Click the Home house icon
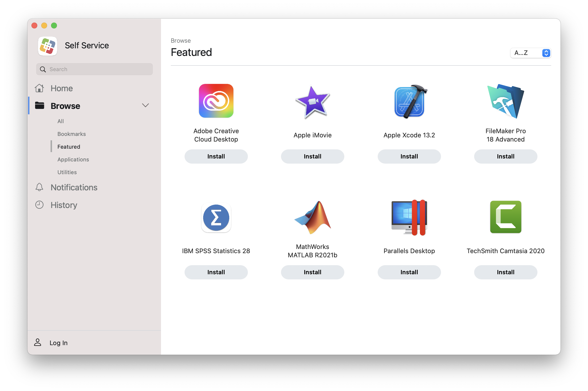 [x=40, y=88]
